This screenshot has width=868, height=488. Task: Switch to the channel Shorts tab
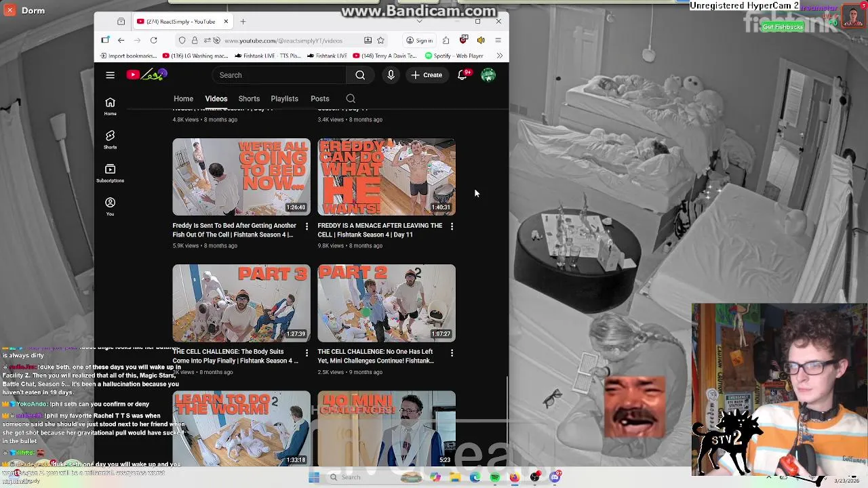tap(249, 99)
